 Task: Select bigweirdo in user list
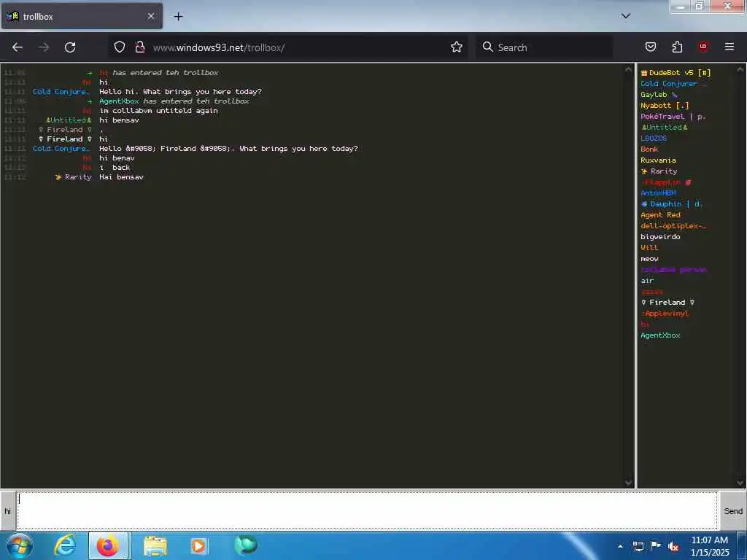coord(660,237)
